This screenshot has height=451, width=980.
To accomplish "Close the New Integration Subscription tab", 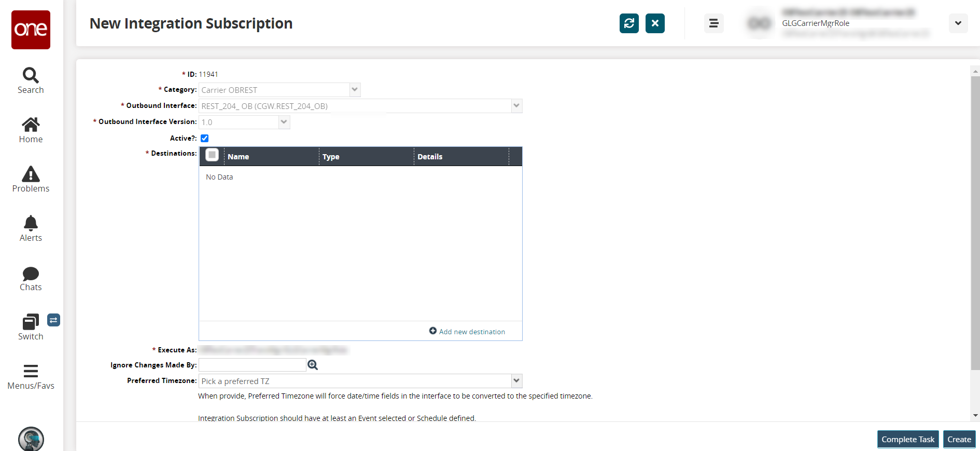I will point(655,23).
